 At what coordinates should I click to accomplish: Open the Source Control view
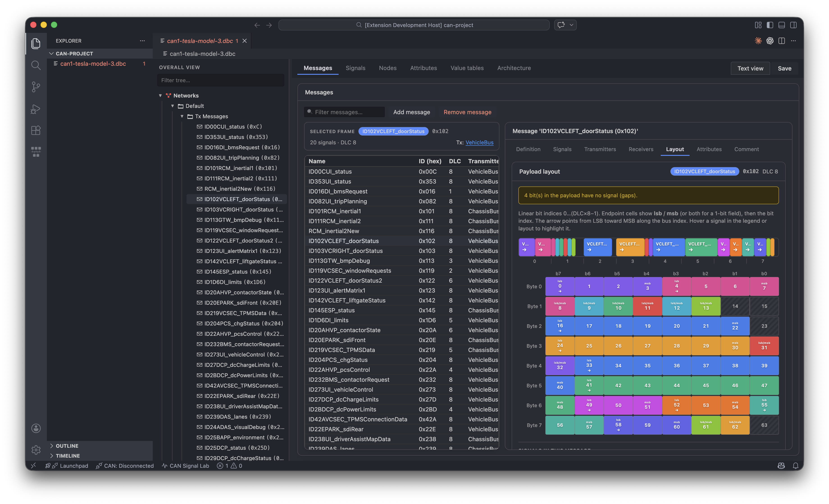point(36,87)
